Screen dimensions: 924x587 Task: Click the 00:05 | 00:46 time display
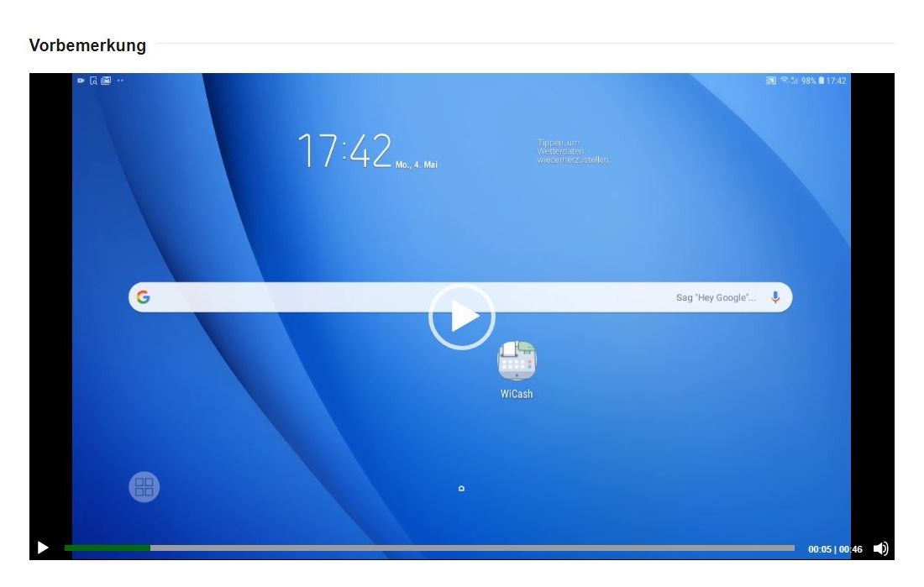835,549
